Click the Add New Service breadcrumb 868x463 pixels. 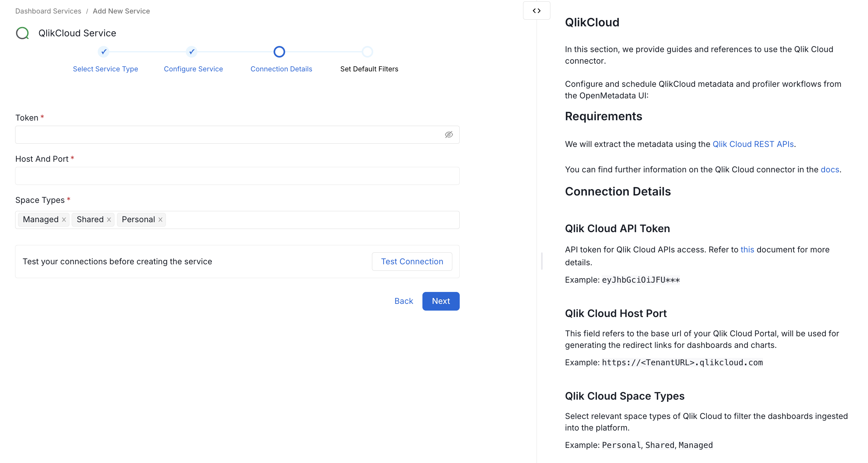coord(121,11)
